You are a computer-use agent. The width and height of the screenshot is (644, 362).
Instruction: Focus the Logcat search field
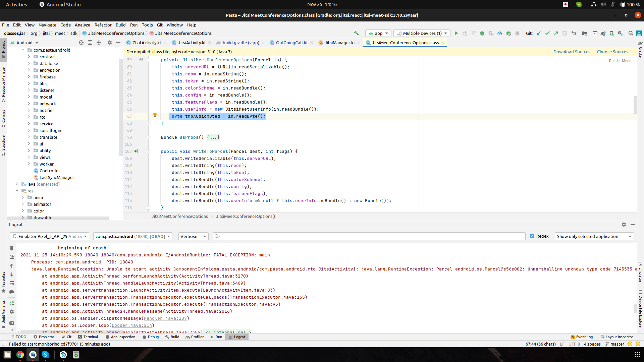(369, 236)
